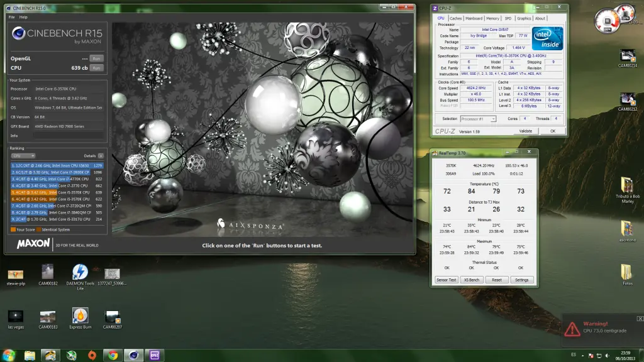This screenshot has height=362, width=644.
Task: Open the CPU ranking category dropdown in Cinebench
Action: coord(24,155)
